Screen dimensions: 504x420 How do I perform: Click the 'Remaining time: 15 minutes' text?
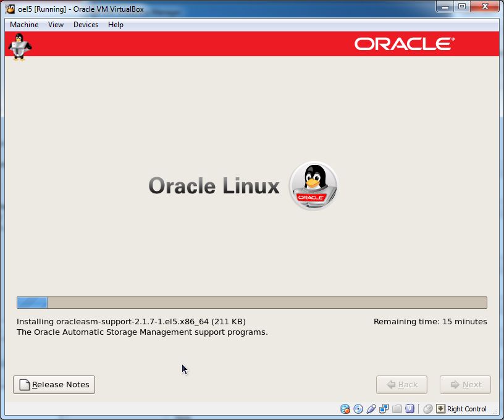[430, 322]
